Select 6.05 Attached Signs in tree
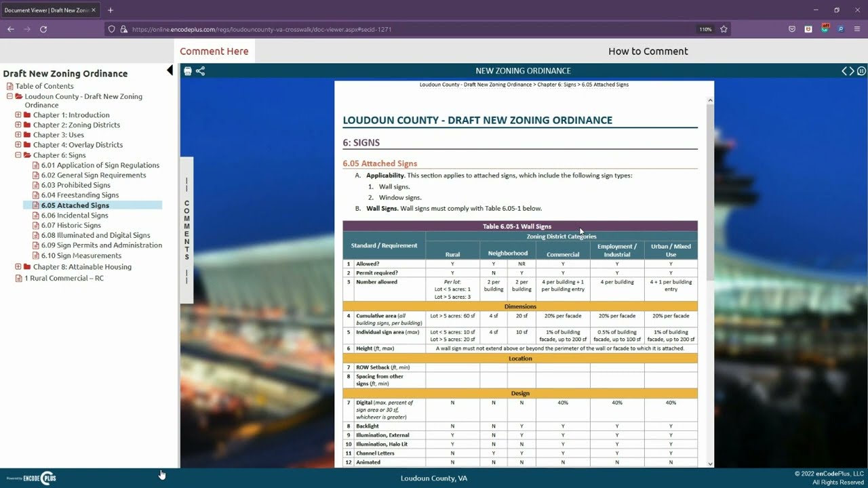 pos(75,205)
